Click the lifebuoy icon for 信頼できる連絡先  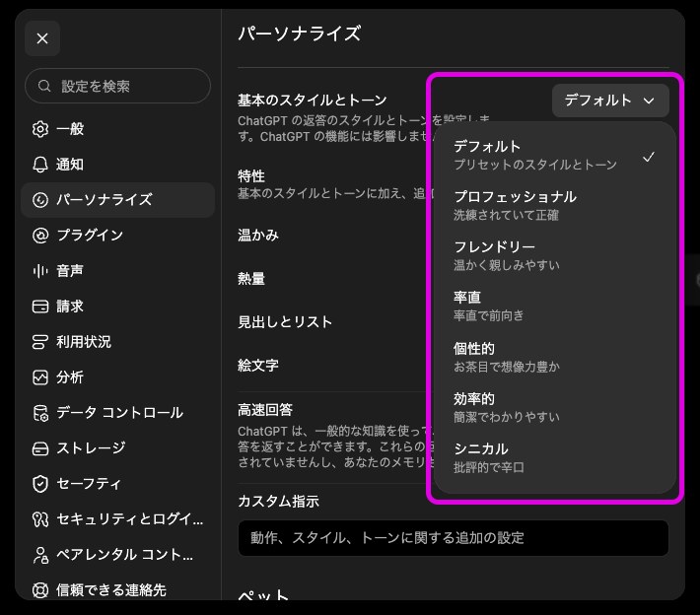(x=40, y=590)
